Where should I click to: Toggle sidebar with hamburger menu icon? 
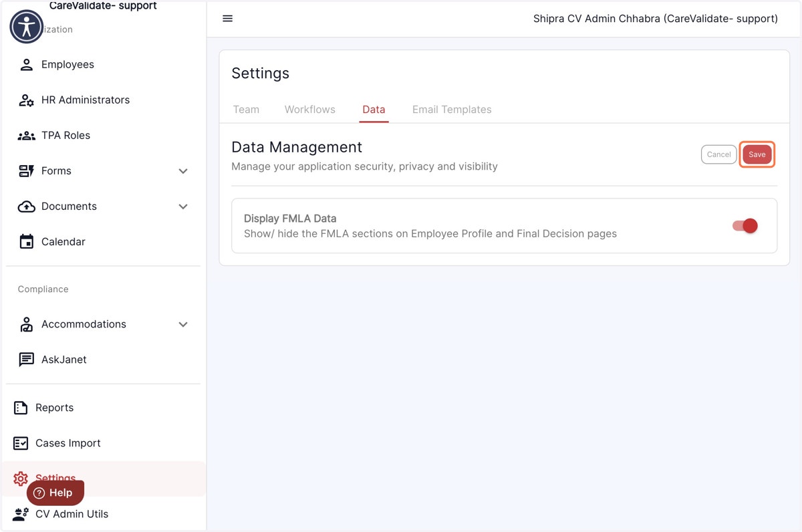(227, 19)
